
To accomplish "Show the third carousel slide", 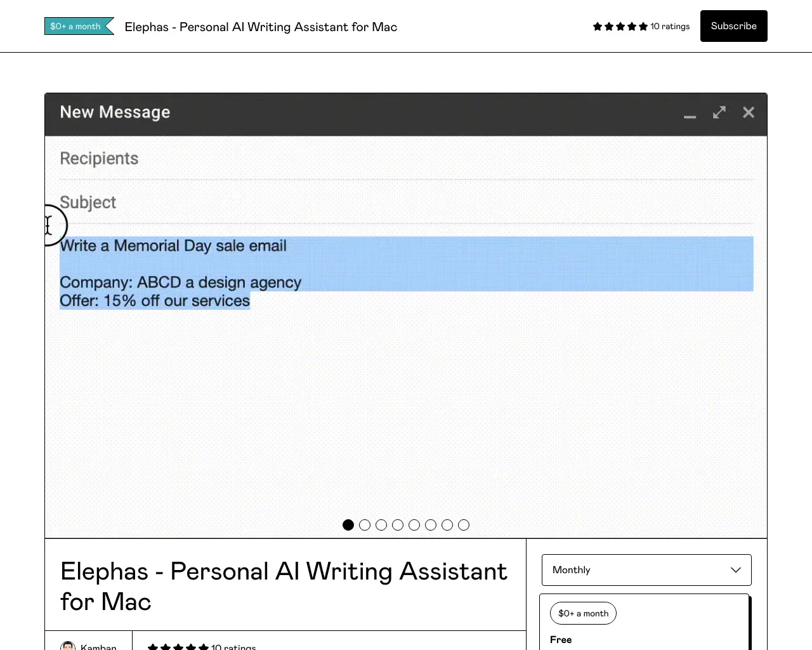I will pyautogui.click(x=381, y=525).
